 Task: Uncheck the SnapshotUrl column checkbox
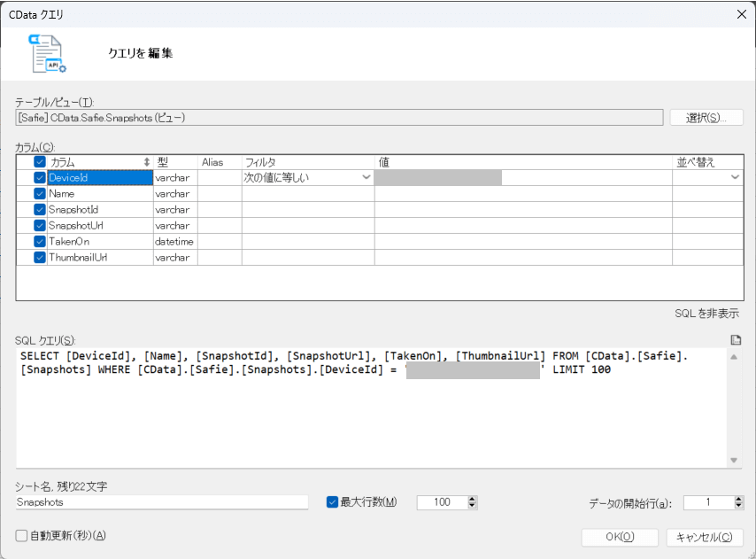click(40, 225)
